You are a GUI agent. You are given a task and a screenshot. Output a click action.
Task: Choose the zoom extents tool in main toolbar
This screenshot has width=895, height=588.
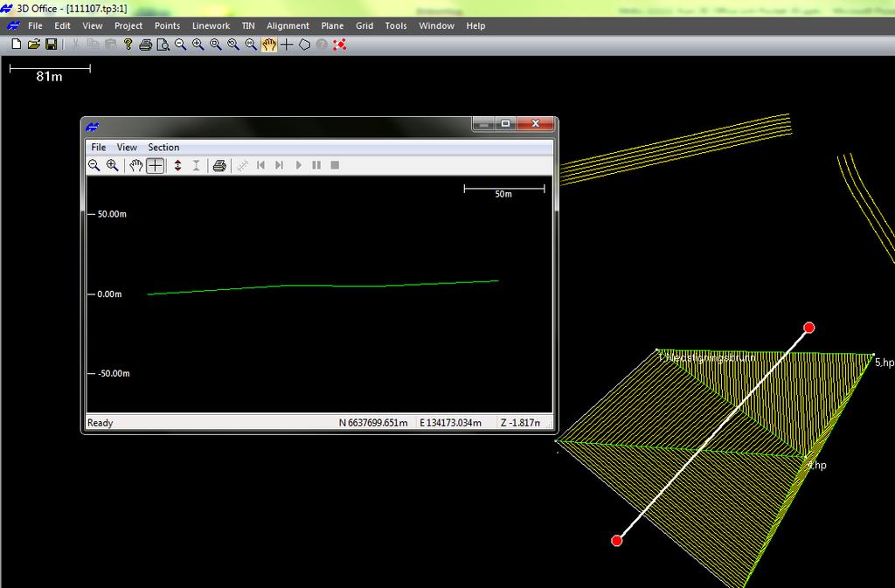251,45
